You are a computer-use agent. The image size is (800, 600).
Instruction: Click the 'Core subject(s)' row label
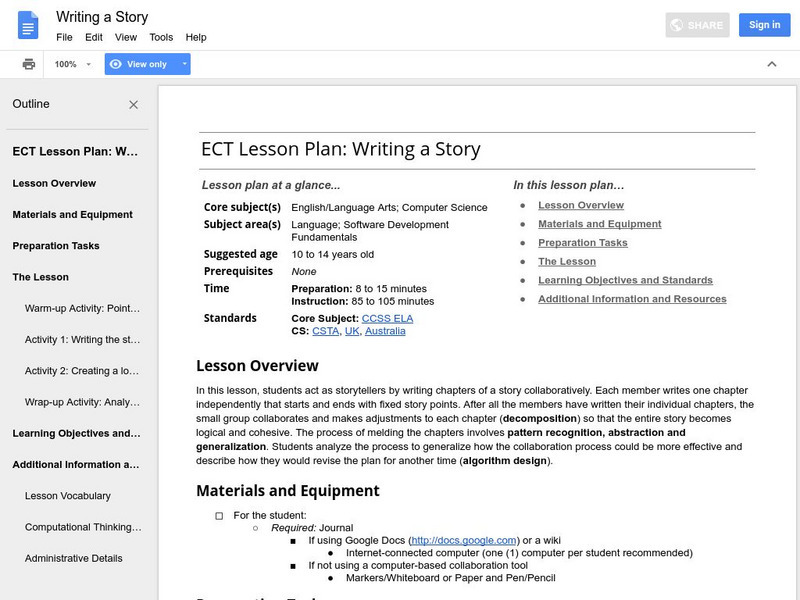(242, 207)
